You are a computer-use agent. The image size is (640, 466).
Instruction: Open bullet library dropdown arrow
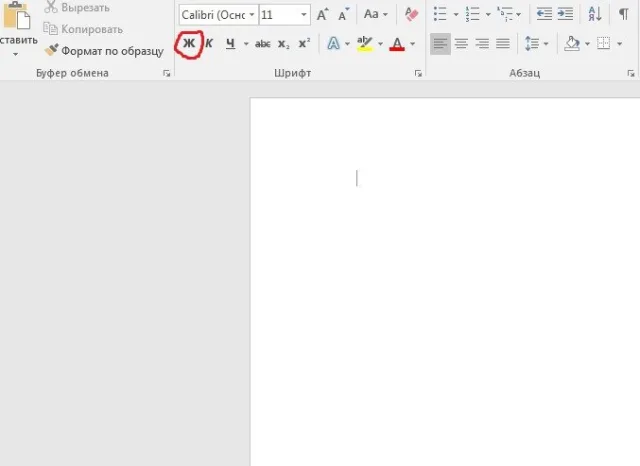pos(456,15)
